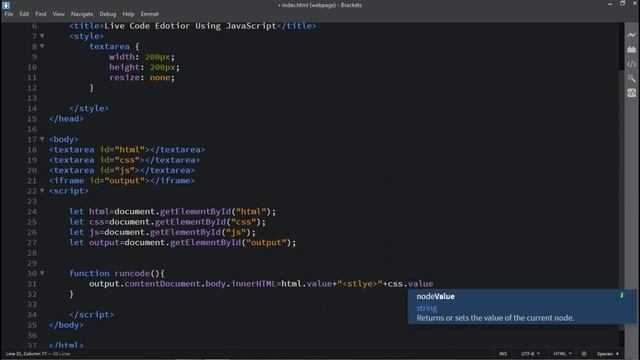640x360 pixels.
Task: Click the id="html" textarea tag line
Action: pyautogui.click(x=127, y=150)
